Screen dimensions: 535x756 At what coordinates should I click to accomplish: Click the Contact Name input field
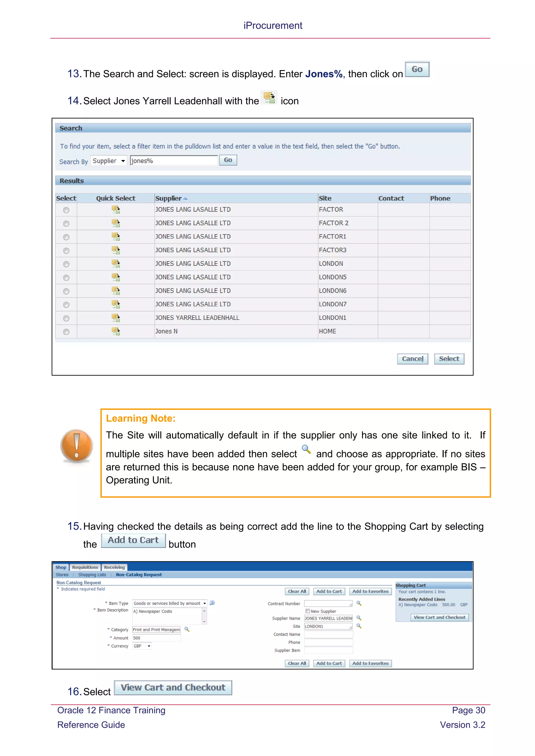click(328, 634)
